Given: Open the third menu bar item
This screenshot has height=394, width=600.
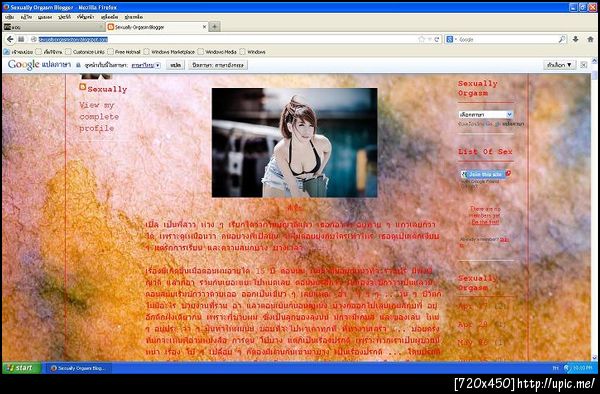Looking at the screenshot, I should pyautogui.click(x=45, y=17).
